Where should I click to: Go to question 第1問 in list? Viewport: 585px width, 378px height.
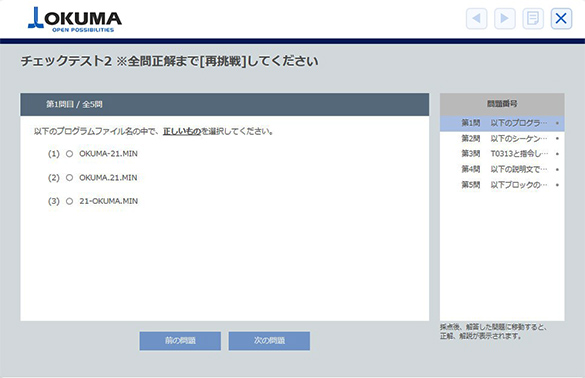tap(502, 123)
